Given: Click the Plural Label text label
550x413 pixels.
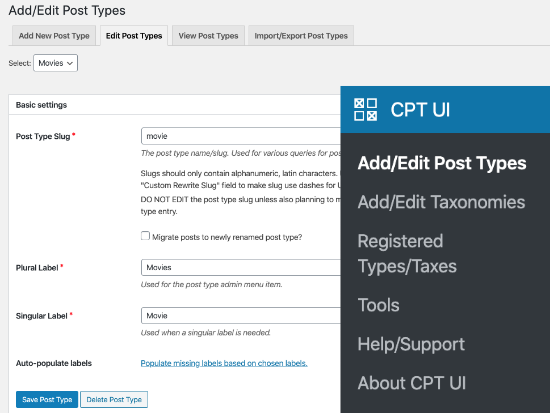Looking at the screenshot, I should [x=37, y=268].
